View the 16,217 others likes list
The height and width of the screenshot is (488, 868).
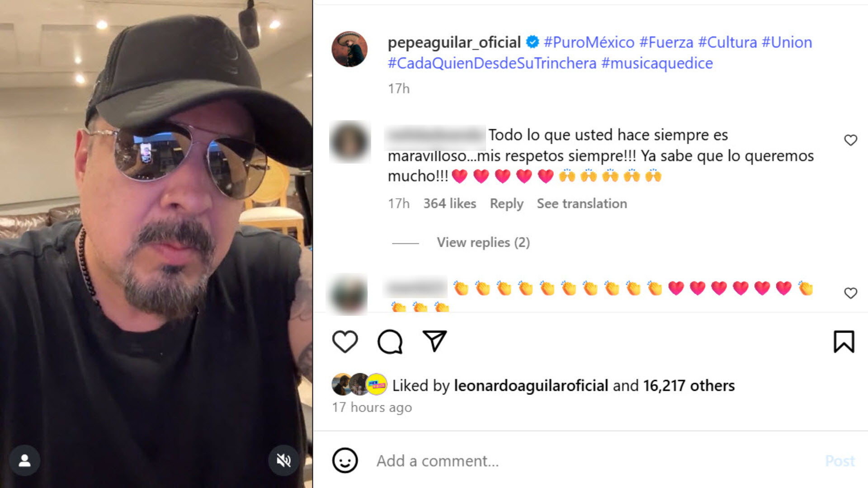(x=689, y=385)
